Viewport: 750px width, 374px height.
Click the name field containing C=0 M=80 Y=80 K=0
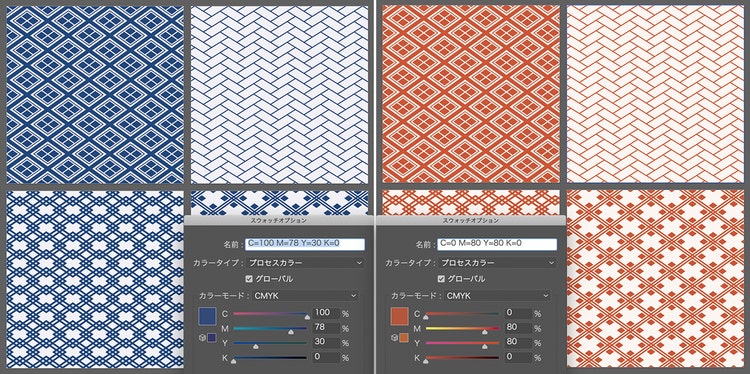[x=497, y=244]
